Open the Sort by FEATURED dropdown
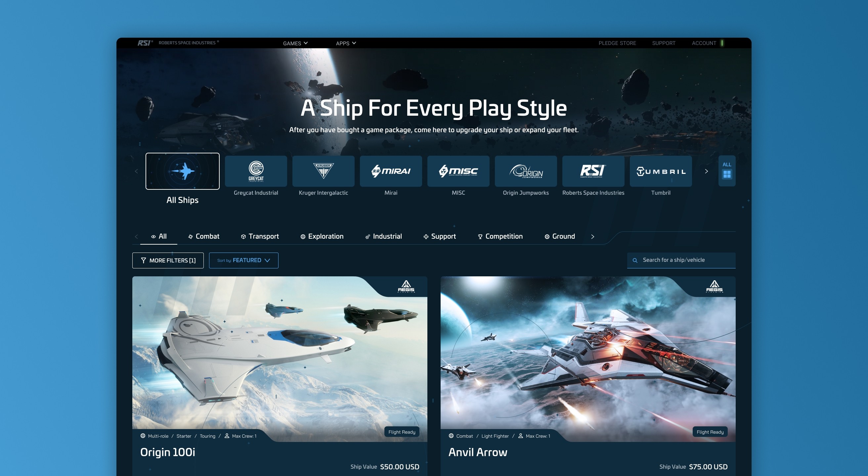Image resolution: width=868 pixels, height=476 pixels. 243,260
